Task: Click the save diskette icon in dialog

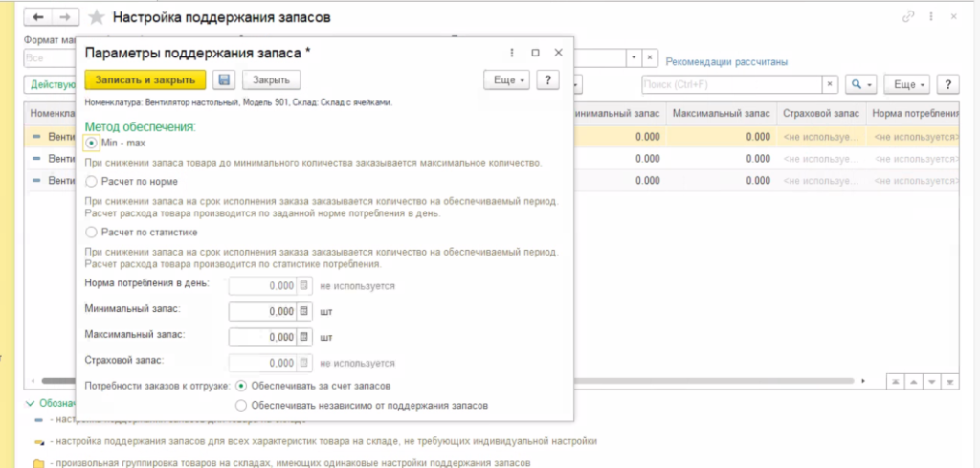Action: [224, 80]
